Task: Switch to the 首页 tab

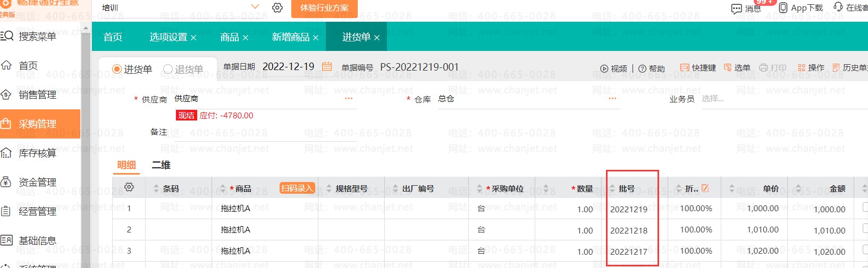Action: tap(113, 37)
